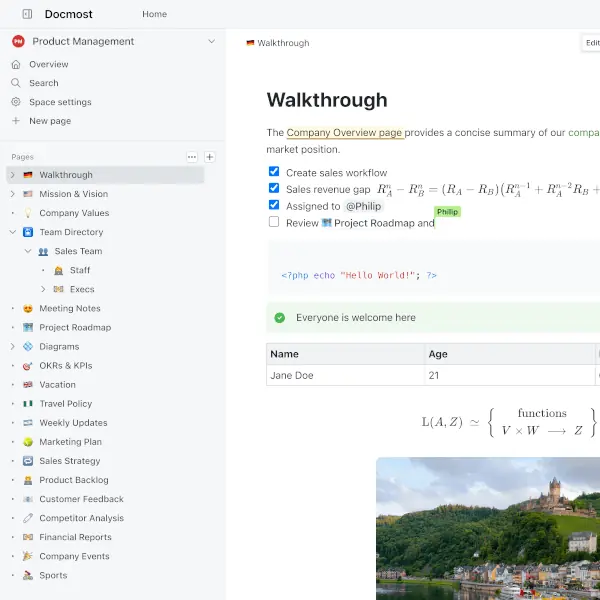This screenshot has height=600, width=600.
Task: Collapse the Team Directory tree node
Action: (x=13, y=232)
